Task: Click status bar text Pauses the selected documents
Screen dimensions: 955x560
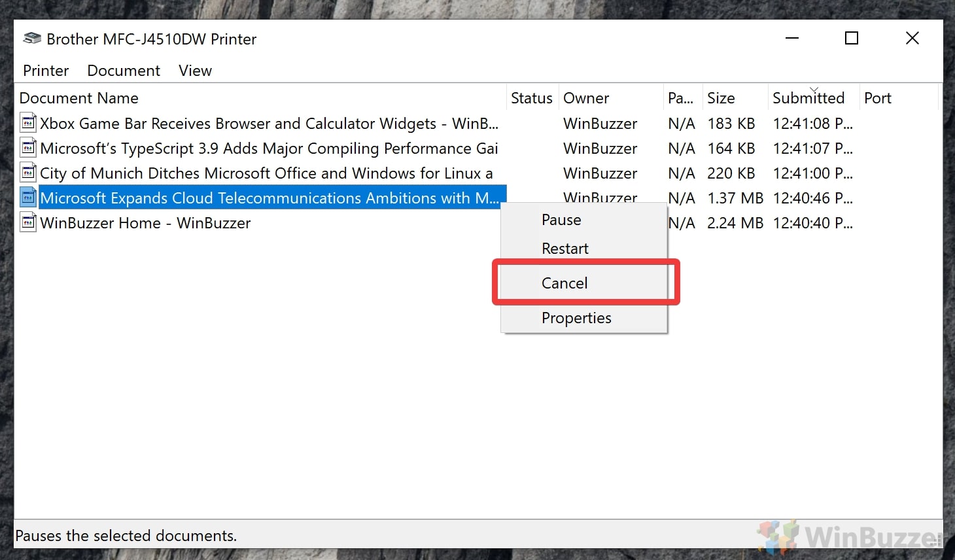Action: point(126,536)
